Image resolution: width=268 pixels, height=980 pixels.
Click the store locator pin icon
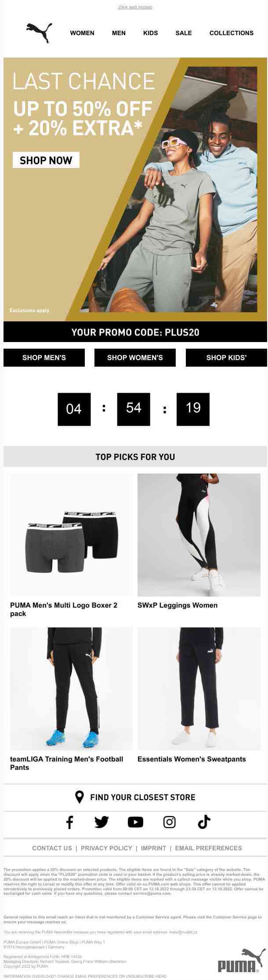pyautogui.click(x=80, y=797)
